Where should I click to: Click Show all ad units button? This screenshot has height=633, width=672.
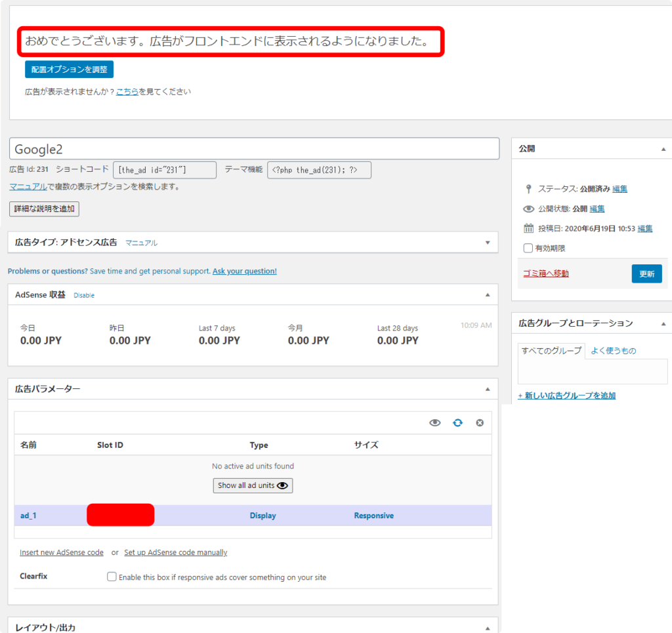tap(253, 485)
